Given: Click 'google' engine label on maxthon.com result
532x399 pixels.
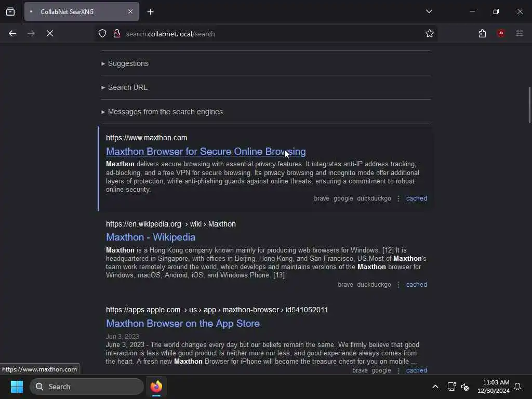Looking at the screenshot, I should click(343, 198).
